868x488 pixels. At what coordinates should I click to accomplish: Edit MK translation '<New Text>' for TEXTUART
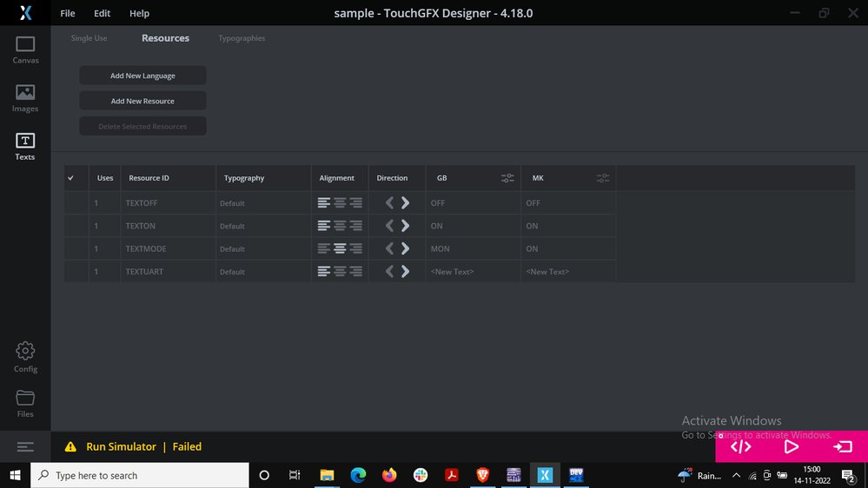coord(568,272)
